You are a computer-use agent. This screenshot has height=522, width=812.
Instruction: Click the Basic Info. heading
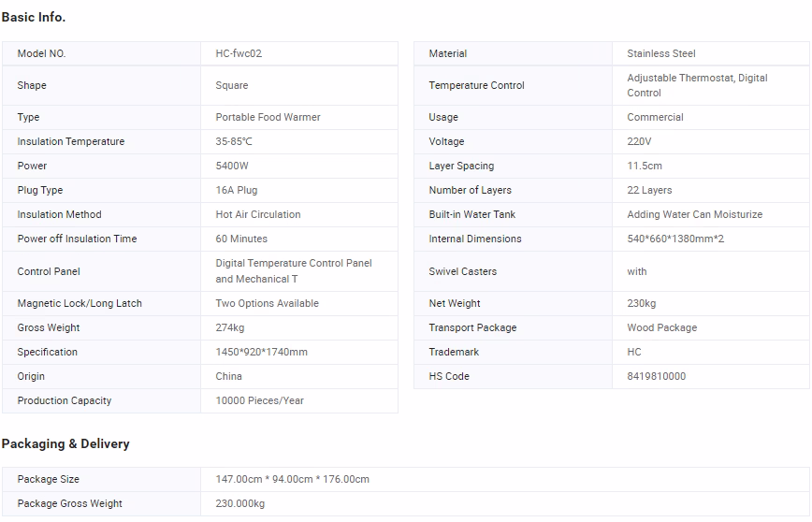(x=34, y=17)
